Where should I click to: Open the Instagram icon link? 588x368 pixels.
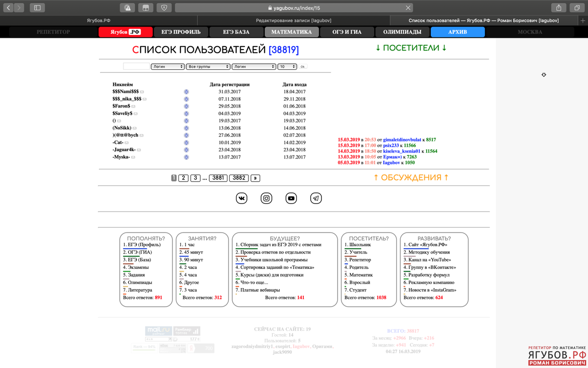267,198
